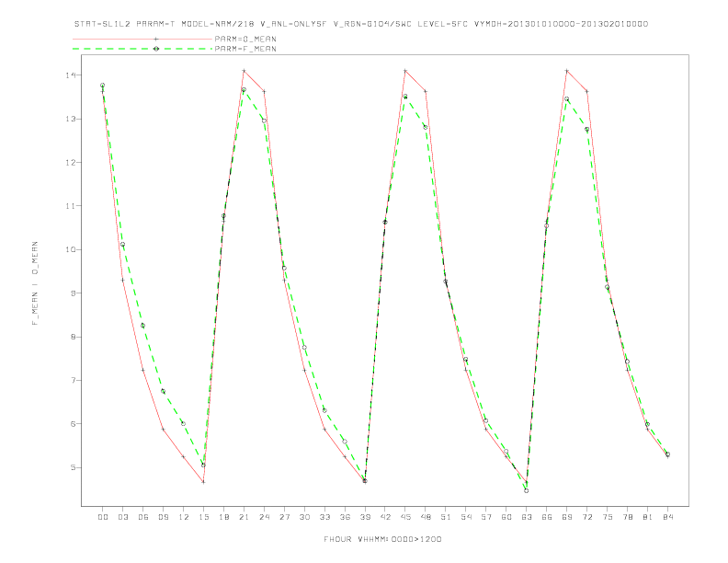
Task: Click x-axis tick label 75
Action: click(608, 517)
